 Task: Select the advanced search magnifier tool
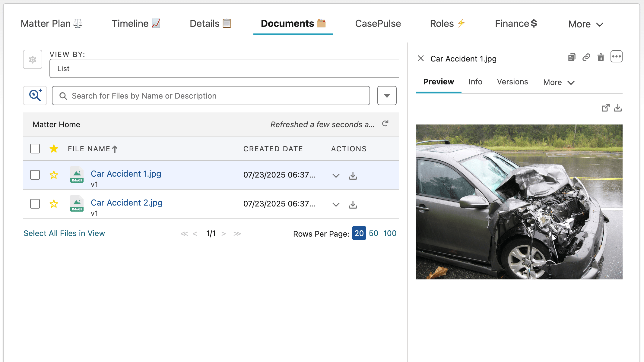click(35, 96)
